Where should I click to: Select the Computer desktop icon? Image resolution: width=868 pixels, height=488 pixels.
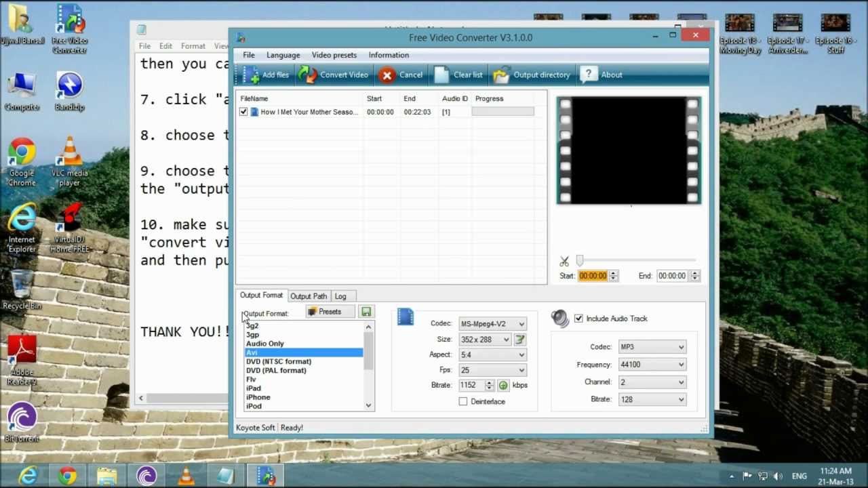point(22,93)
